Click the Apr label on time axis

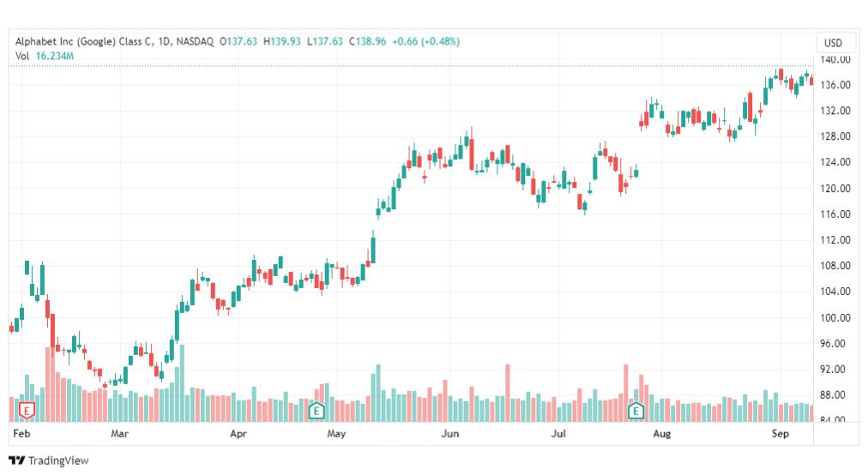pos(238,433)
